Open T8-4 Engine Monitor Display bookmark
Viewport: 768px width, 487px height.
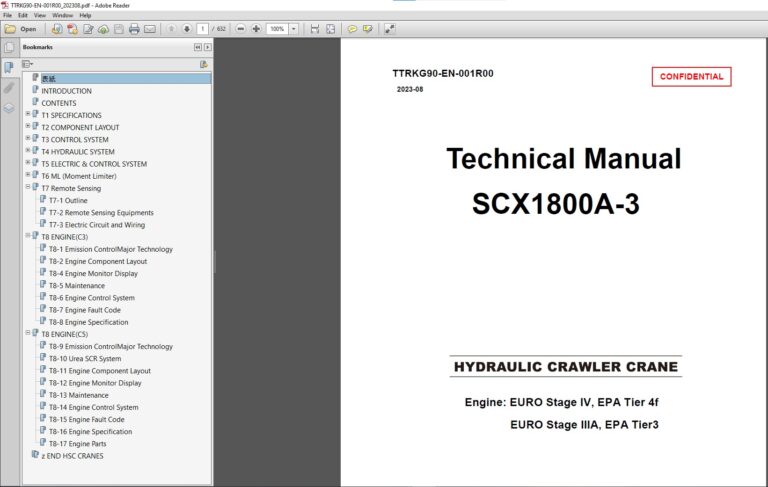93,273
